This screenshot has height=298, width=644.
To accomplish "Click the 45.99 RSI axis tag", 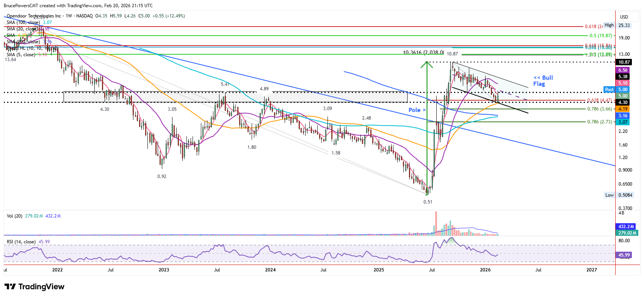I will click(624, 255).
